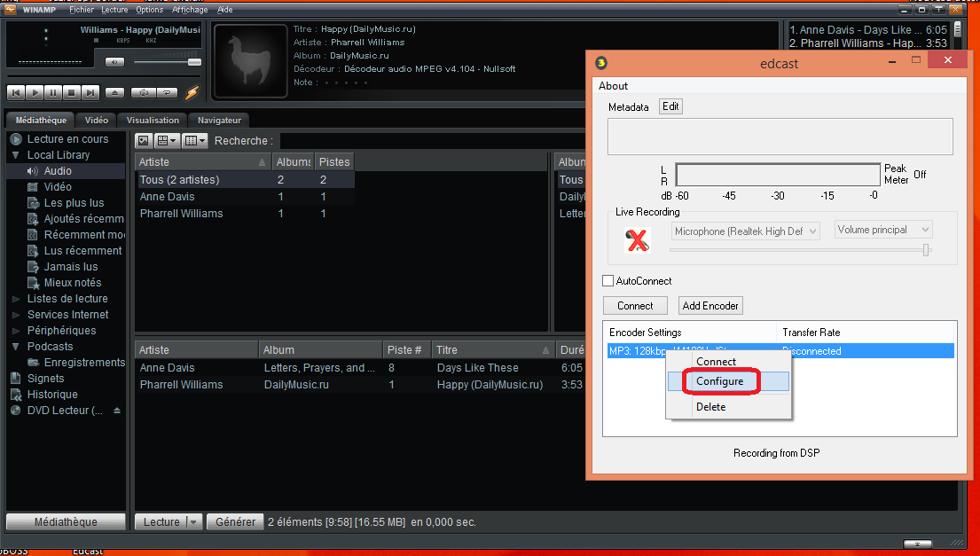The image size is (980, 556).
Task: Collapse the Podcasts tree node
Action: click(x=16, y=347)
